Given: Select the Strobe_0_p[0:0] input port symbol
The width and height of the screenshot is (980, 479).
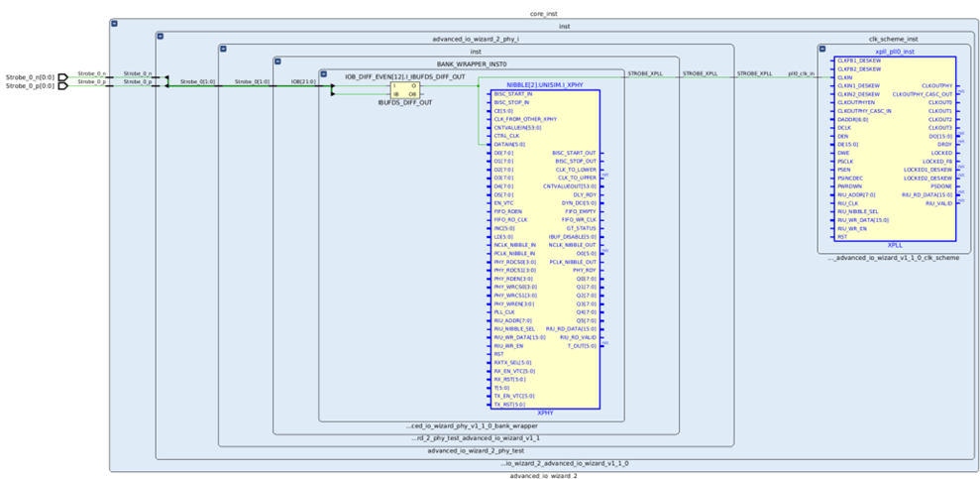Looking at the screenshot, I should pyautogui.click(x=64, y=85).
